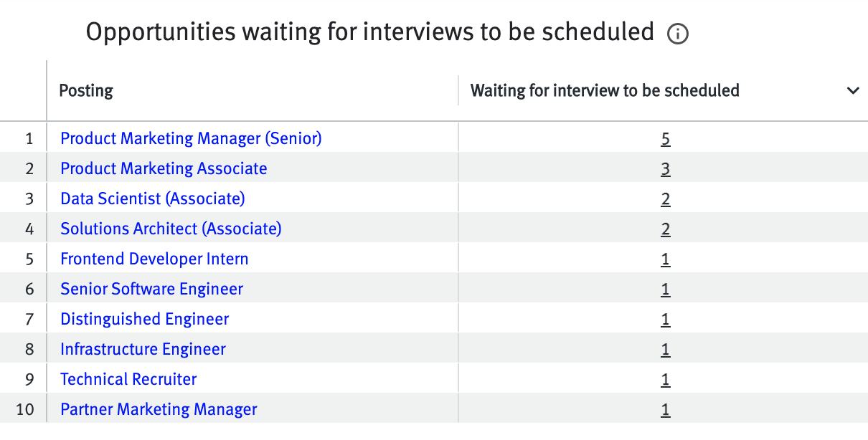The width and height of the screenshot is (868, 440).
Task: Open the Senior Software Engineer posting
Action: pyautogui.click(x=151, y=288)
